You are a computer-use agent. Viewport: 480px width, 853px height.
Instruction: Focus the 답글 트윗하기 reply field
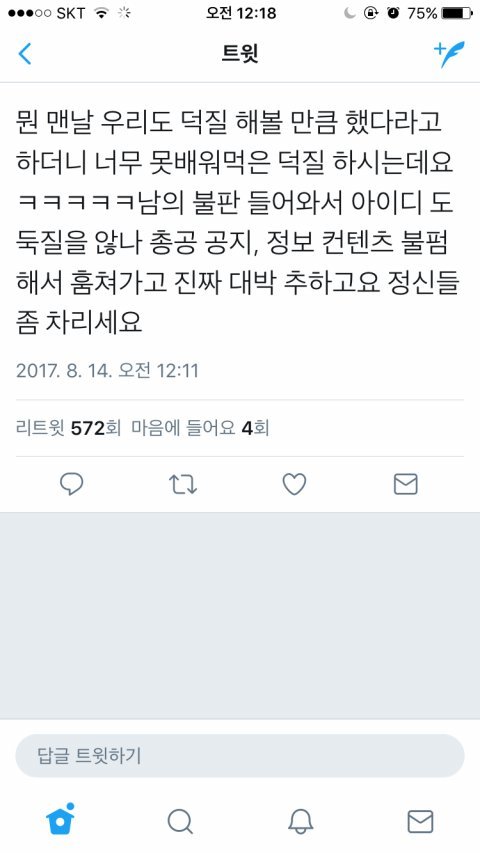(x=239, y=756)
